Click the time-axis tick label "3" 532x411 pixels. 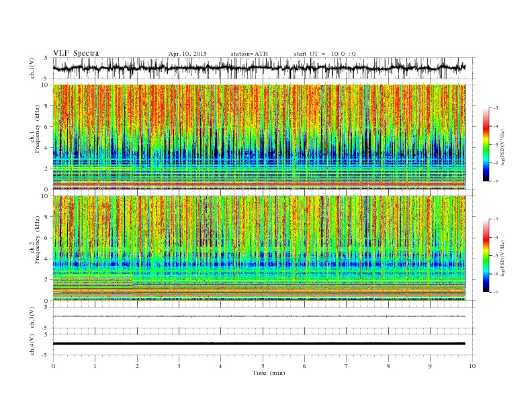(179, 366)
